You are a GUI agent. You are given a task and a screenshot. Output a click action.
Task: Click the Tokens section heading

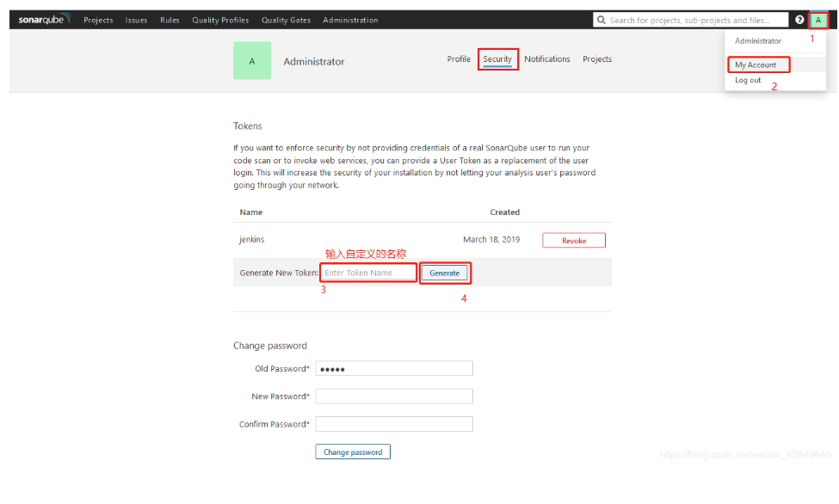[248, 126]
